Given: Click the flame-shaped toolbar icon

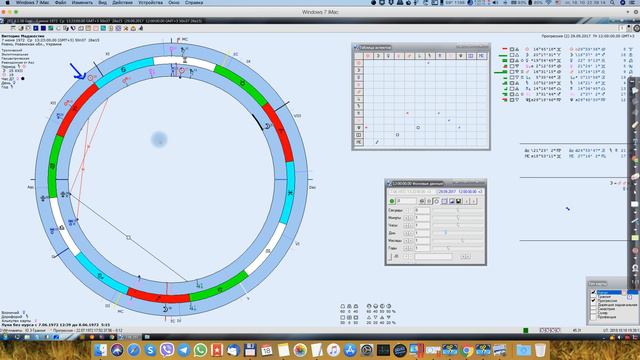Looking at the screenshot, I should pyautogui.click(x=140, y=28).
